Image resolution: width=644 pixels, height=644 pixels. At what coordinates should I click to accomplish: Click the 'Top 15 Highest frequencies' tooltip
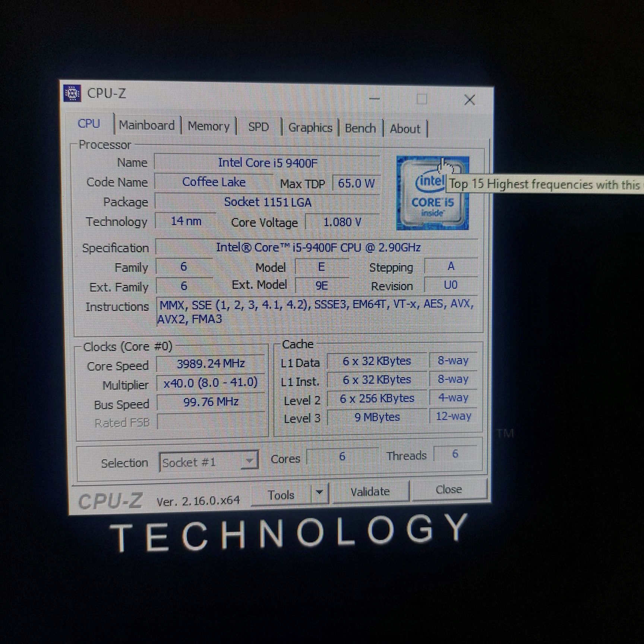pyautogui.click(x=545, y=184)
